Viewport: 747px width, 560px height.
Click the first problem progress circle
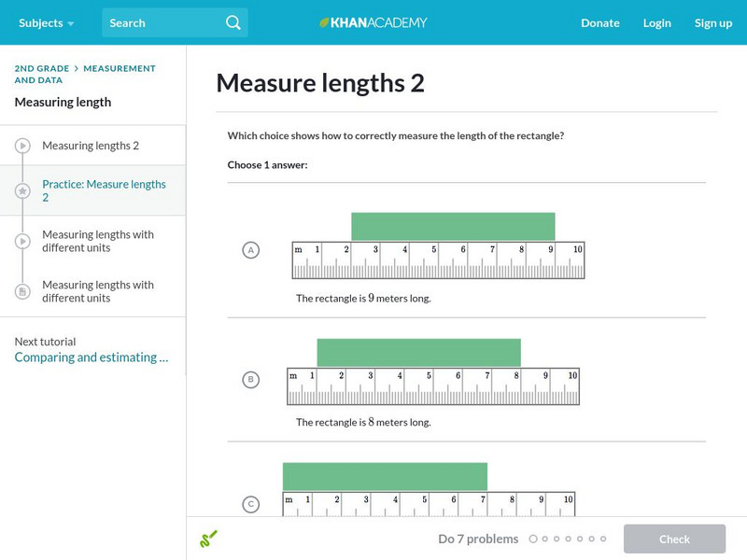(533, 539)
